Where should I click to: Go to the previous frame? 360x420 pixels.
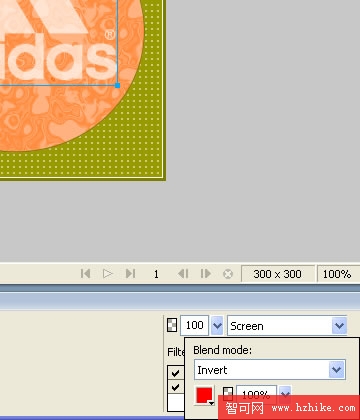coord(183,274)
